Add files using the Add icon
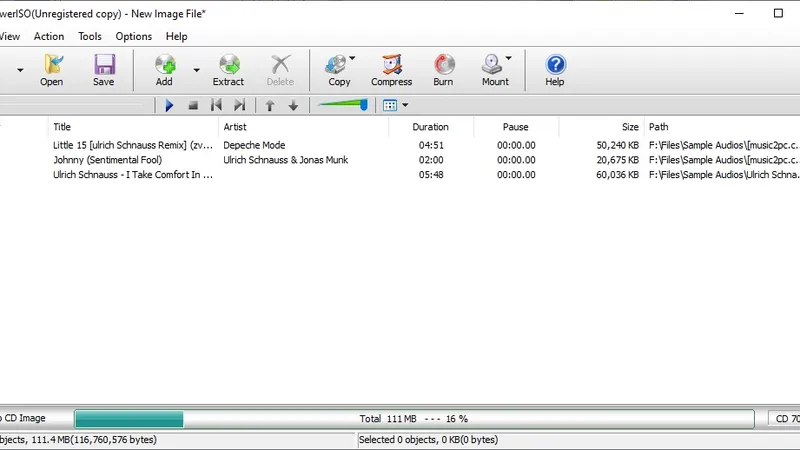This screenshot has width=800, height=450. (164, 70)
